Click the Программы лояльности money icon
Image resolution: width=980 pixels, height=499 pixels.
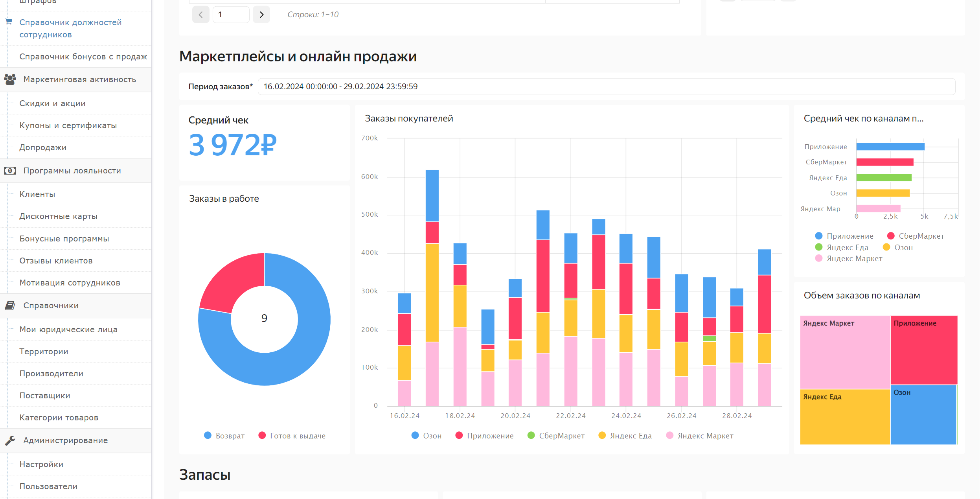tap(10, 171)
